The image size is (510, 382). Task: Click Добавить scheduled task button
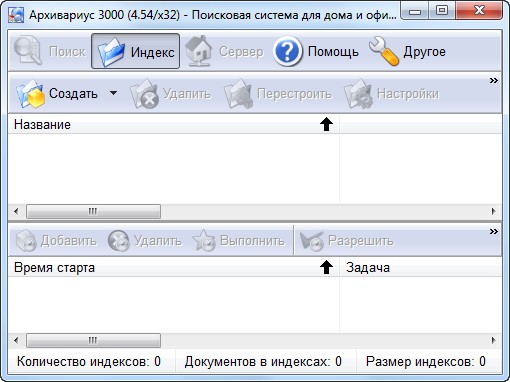coord(56,241)
